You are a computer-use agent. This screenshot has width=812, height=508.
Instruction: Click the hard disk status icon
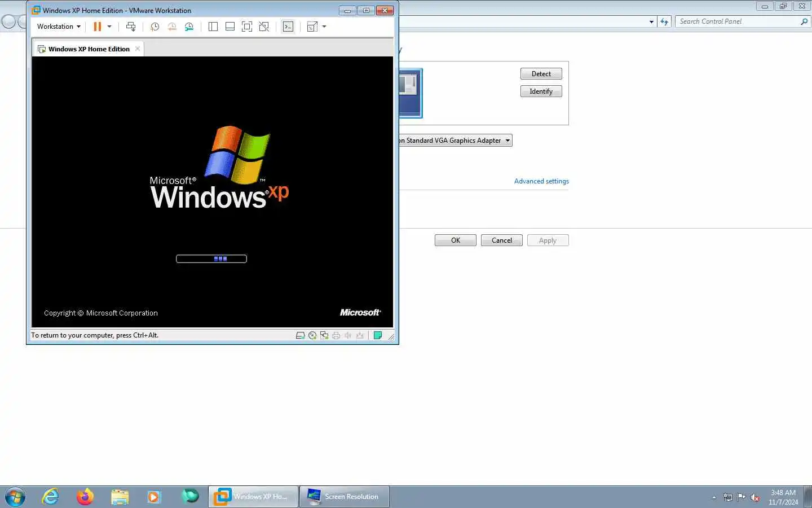(301, 335)
